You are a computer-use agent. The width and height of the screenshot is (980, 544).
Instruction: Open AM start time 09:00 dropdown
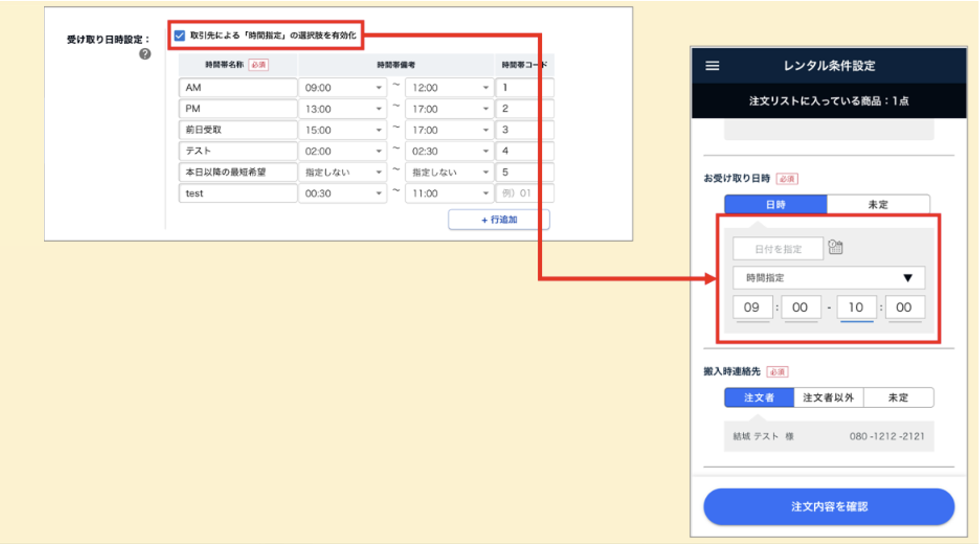click(x=342, y=88)
